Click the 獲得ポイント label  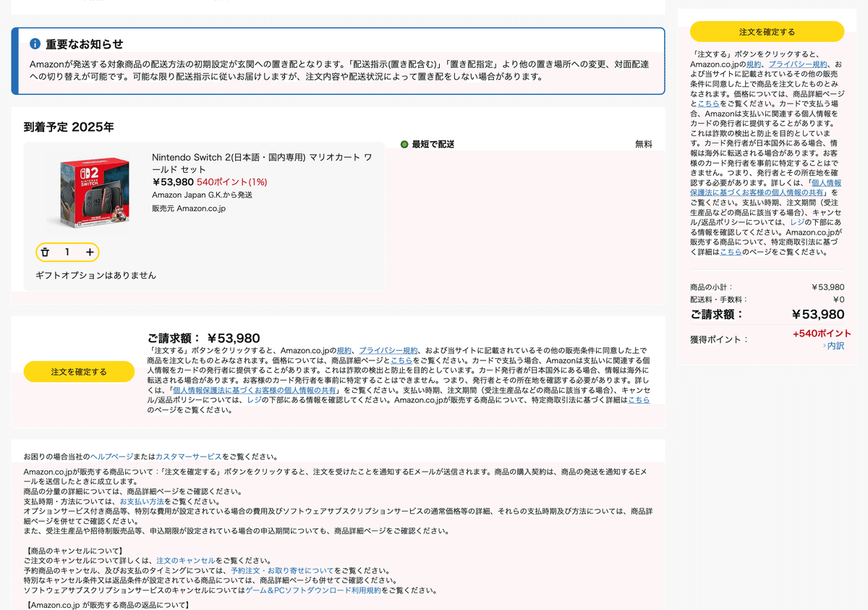pos(719,339)
